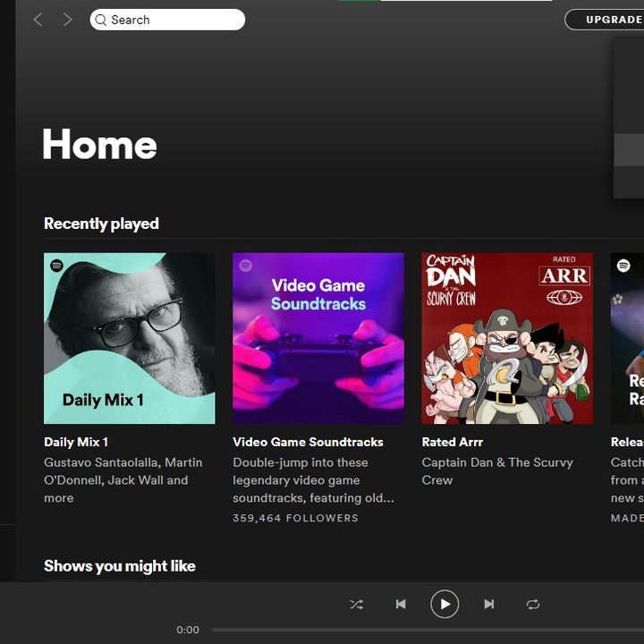Click the Recently played heading
644x644 pixels.
click(x=101, y=224)
